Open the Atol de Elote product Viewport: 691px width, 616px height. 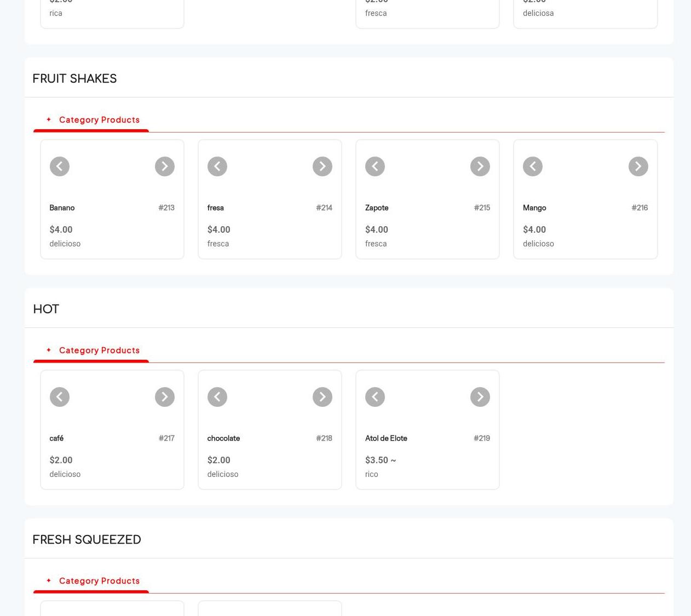[x=386, y=438]
